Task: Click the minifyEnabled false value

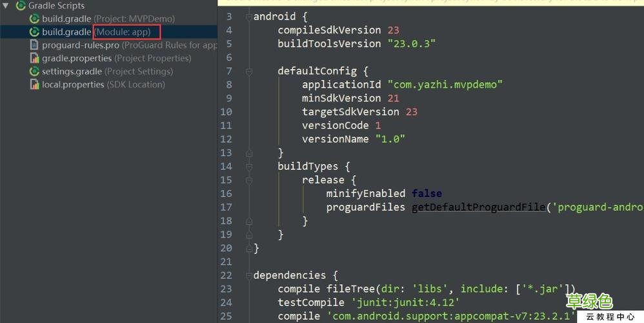Action: coord(427,194)
